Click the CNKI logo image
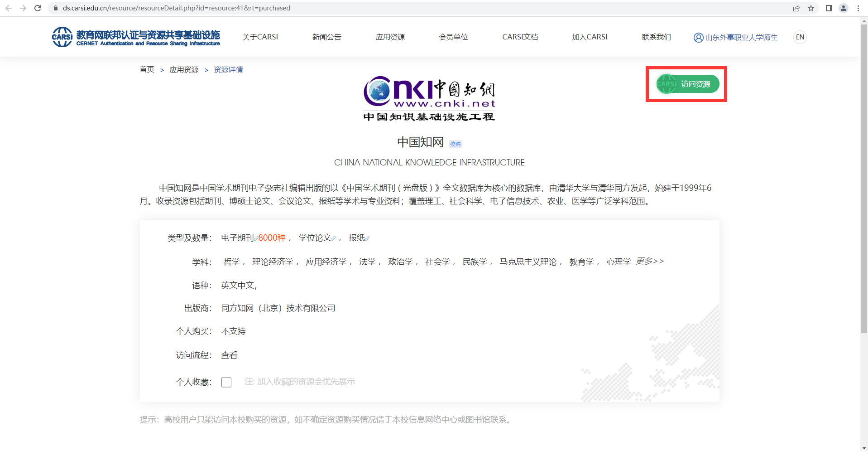 (429, 98)
